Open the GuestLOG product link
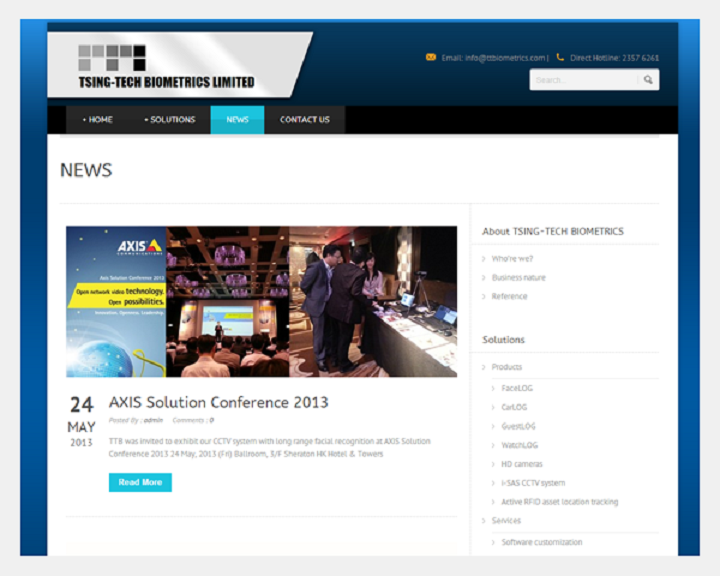The height and width of the screenshot is (576, 720). [518, 426]
